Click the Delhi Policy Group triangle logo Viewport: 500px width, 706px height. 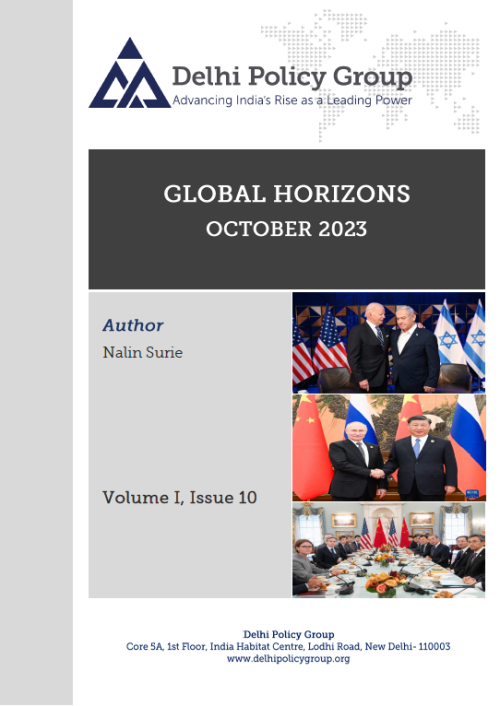point(130,73)
